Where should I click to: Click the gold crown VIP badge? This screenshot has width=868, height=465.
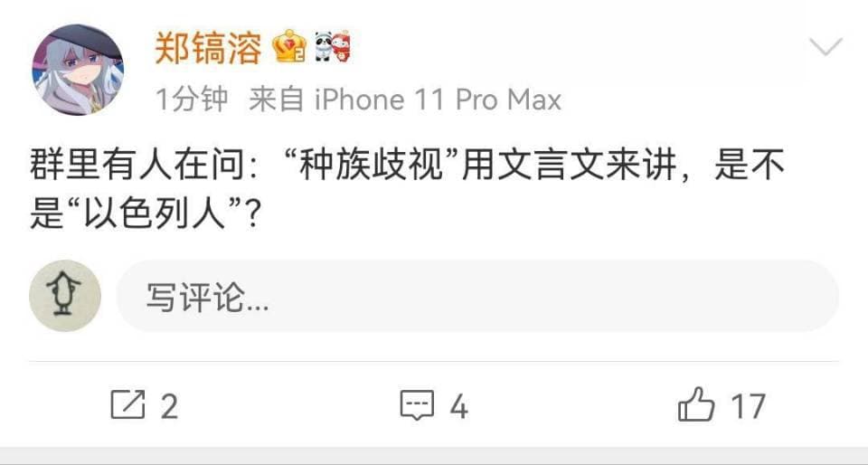[289, 46]
